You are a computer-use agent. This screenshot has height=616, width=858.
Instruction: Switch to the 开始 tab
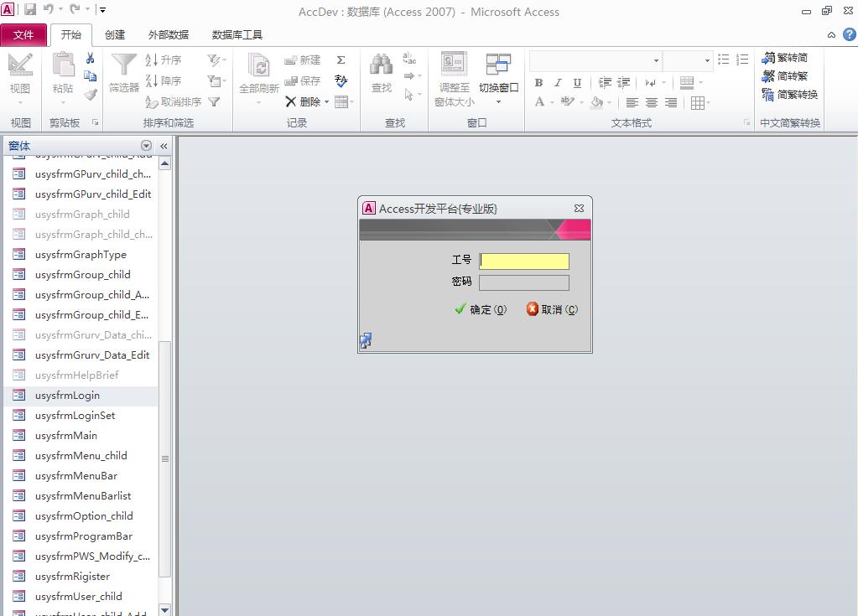point(71,35)
